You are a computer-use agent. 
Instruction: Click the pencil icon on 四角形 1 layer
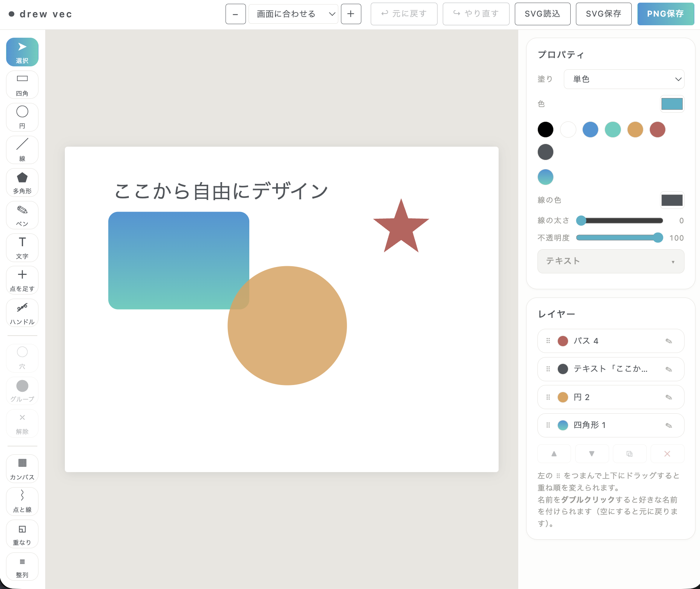[x=669, y=425]
